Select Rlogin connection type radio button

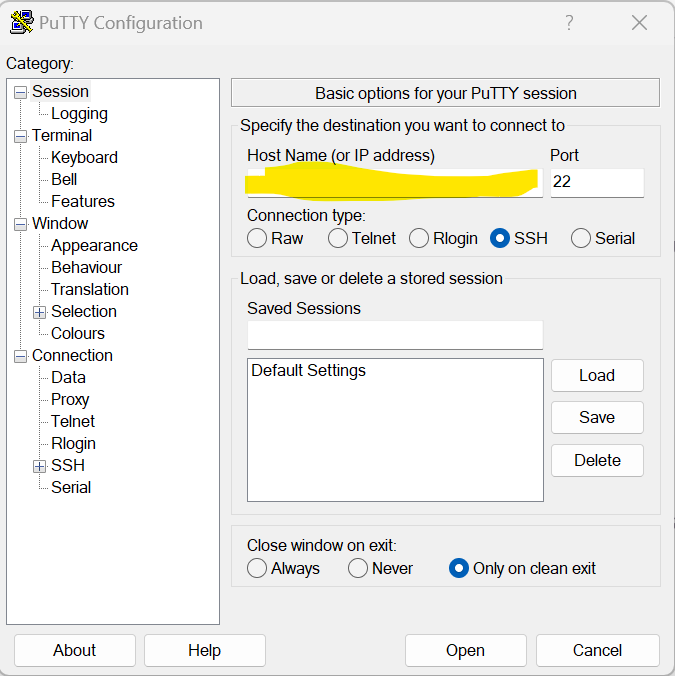pos(419,238)
